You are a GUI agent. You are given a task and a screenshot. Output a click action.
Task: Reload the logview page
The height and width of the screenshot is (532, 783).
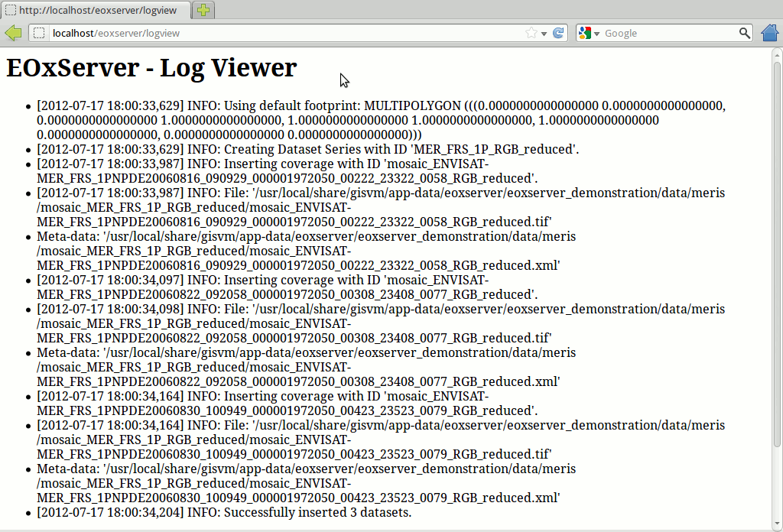[558, 33]
